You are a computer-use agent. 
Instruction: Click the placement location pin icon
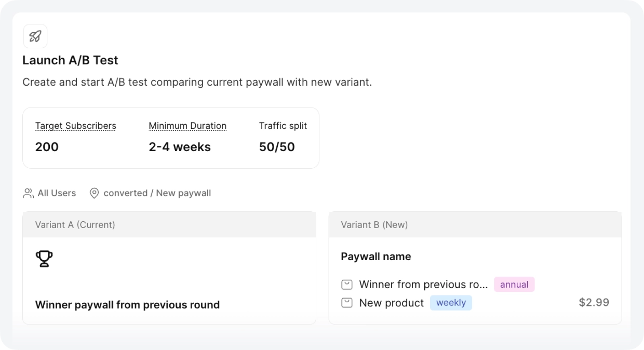[94, 193]
